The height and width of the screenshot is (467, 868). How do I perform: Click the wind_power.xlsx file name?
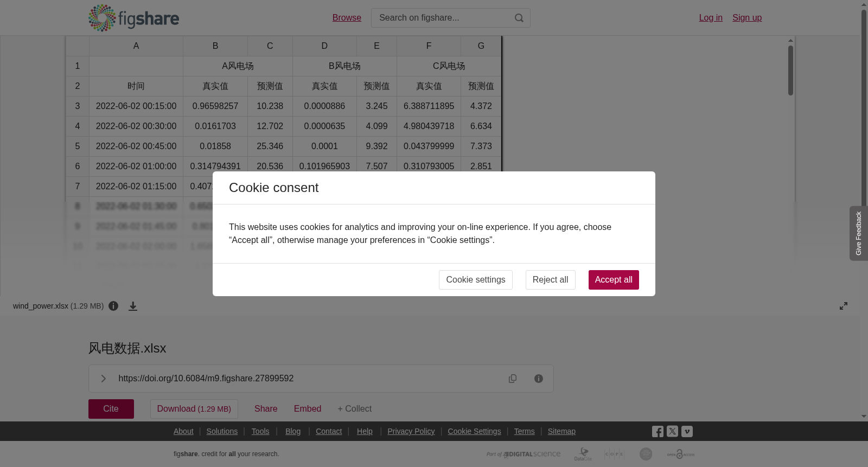(41, 306)
